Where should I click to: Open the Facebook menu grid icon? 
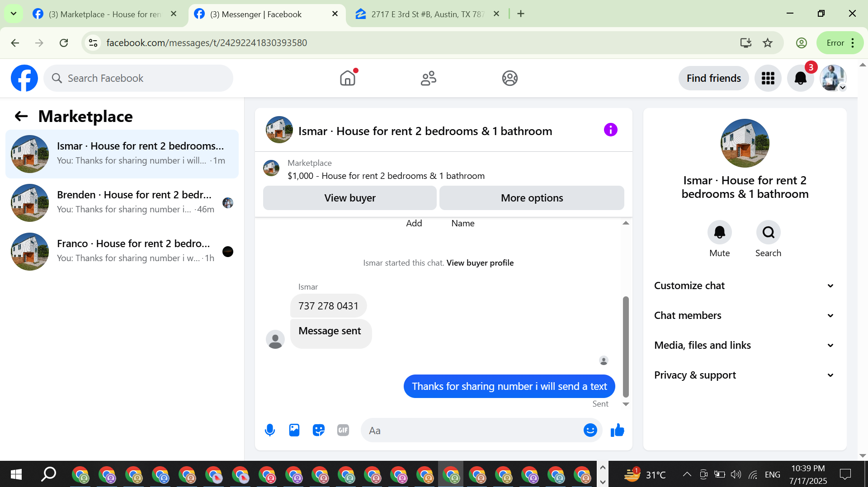768,78
